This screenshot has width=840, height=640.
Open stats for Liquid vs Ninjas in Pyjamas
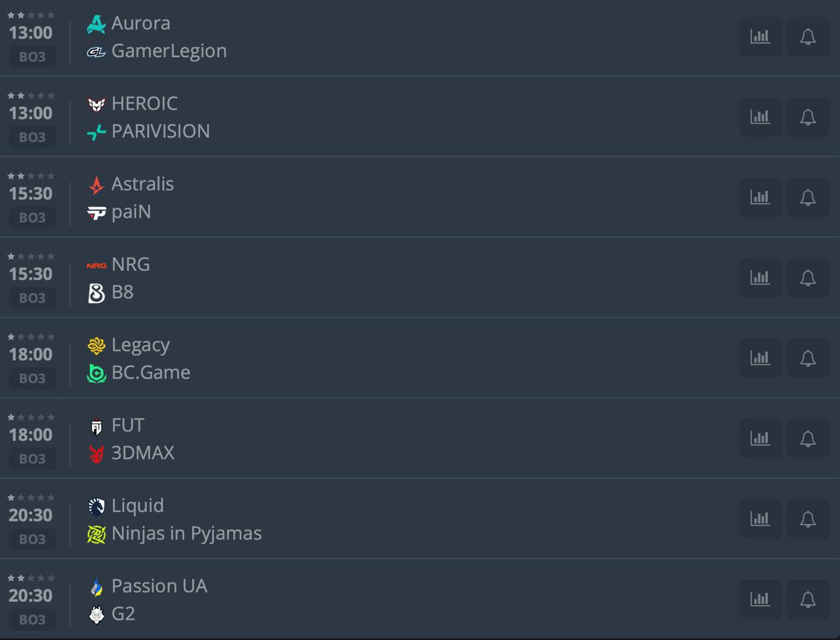tap(760, 519)
